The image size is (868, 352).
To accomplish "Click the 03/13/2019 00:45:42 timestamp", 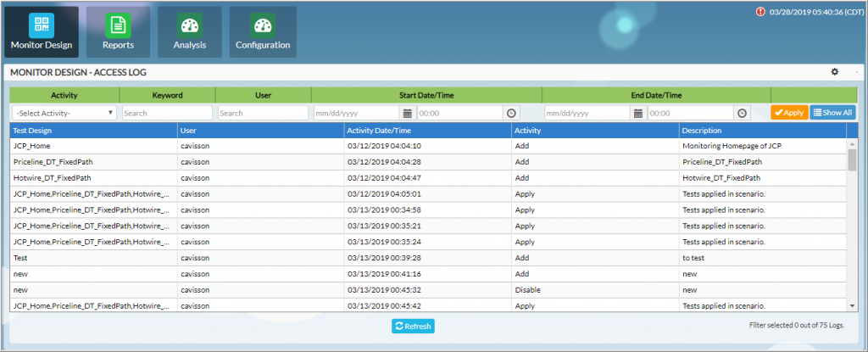I will [x=384, y=306].
